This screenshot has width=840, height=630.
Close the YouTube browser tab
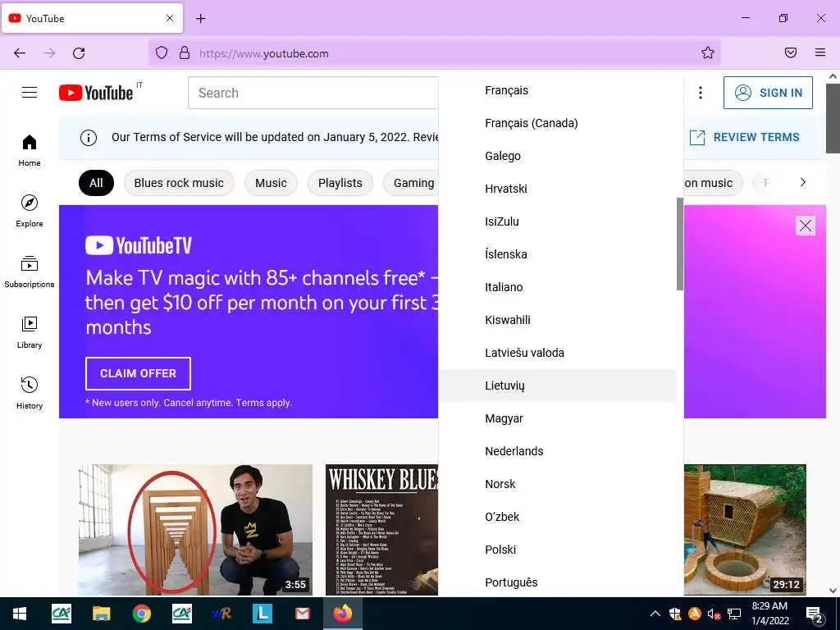pyautogui.click(x=170, y=18)
